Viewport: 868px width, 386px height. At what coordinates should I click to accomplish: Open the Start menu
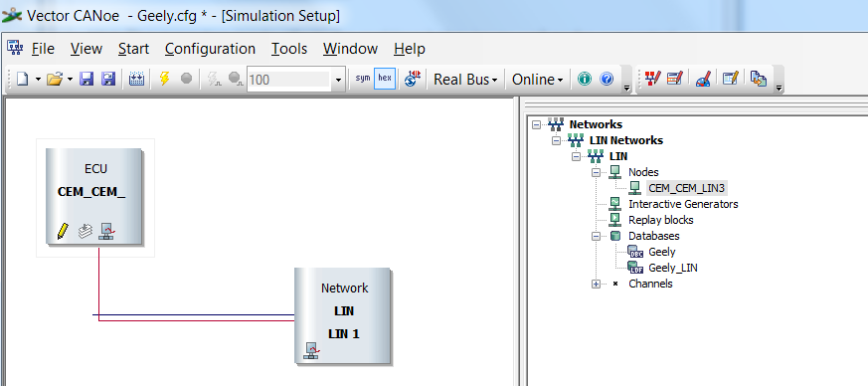133,49
